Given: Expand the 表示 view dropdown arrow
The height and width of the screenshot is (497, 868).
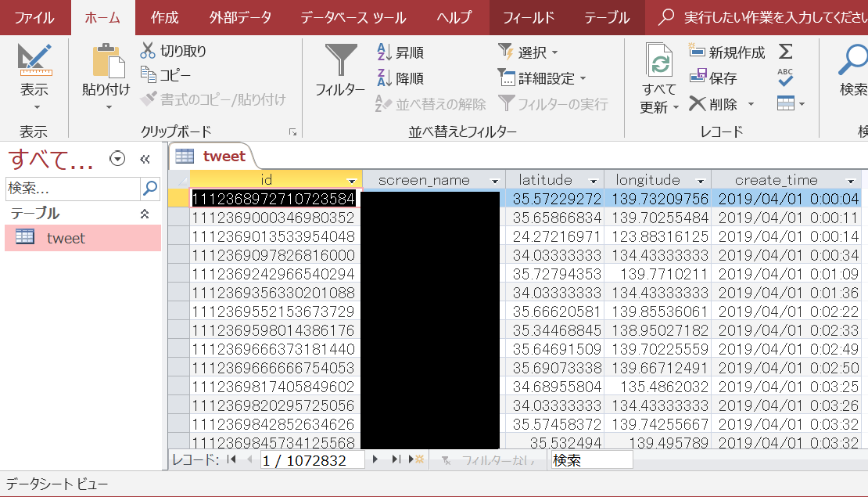Looking at the screenshot, I should [x=37, y=107].
